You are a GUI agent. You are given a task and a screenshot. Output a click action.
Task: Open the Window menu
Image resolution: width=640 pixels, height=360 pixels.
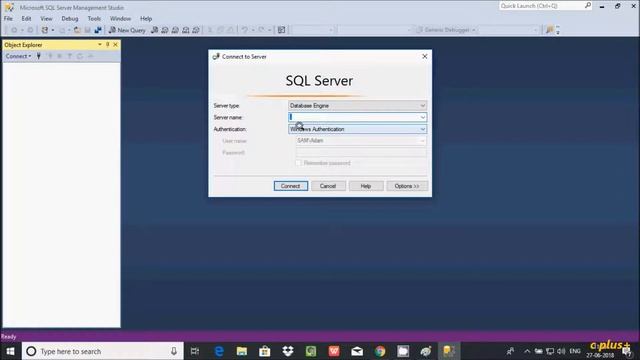point(120,18)
